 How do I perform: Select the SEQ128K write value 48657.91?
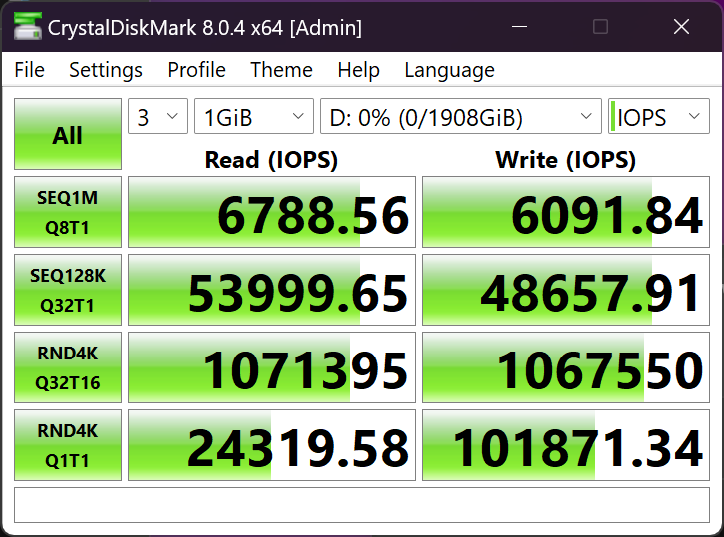[566, 290]
